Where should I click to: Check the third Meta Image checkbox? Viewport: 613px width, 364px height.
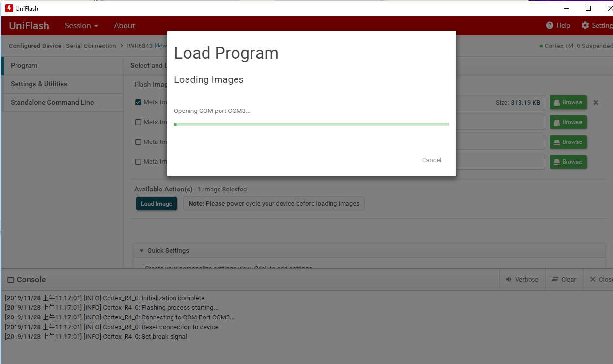[x=138, y=142]
